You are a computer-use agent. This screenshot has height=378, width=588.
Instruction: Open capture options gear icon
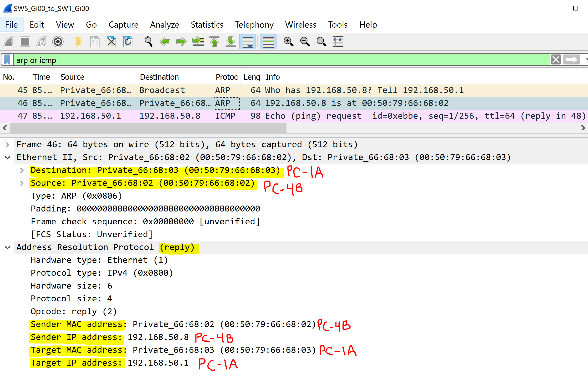click(58, 42)
